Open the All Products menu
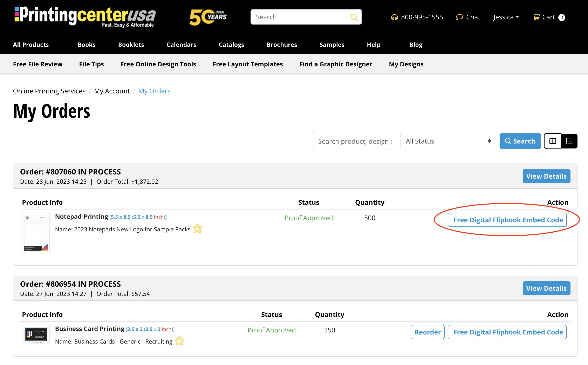This screenshot has width=588, height=365. click(31, 45)
